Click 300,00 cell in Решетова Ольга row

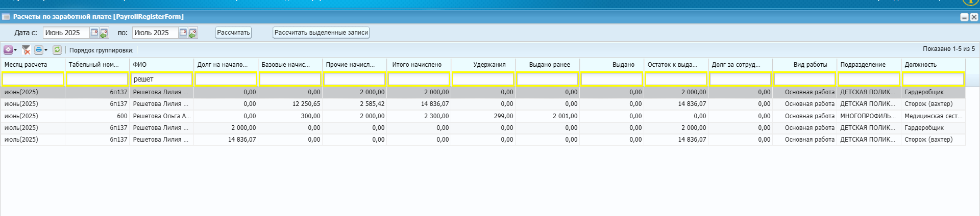290,116
